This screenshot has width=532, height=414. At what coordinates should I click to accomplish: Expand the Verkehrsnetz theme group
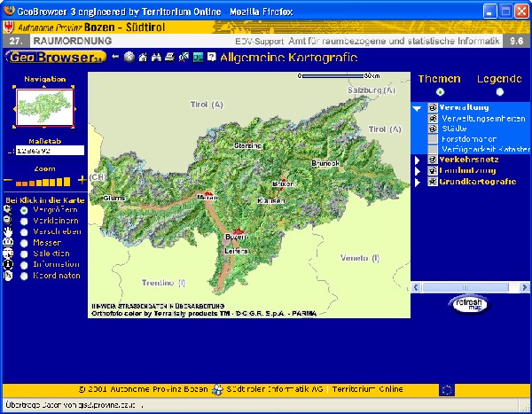418,160
